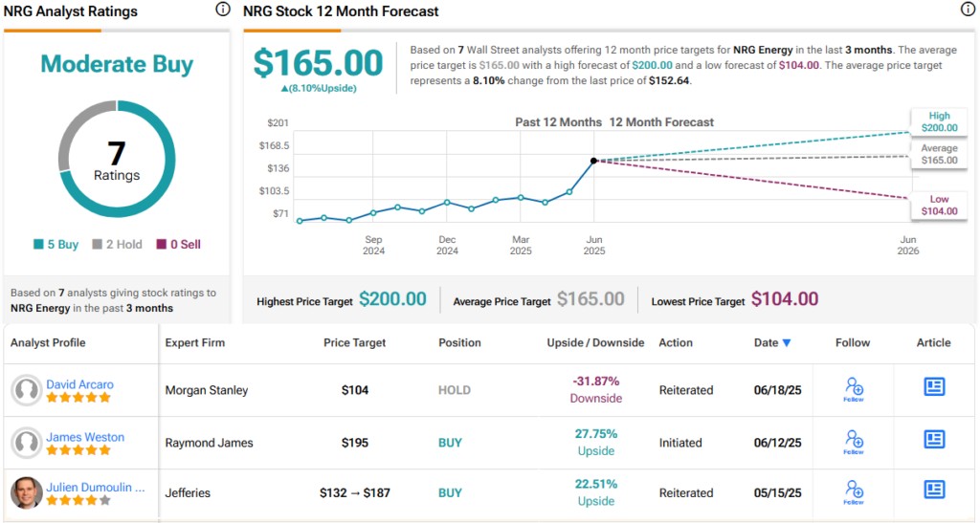Viewport: 980px width, 523px height.
Task: Select the Low $104.00 forecast label
Action: (939, 205)
